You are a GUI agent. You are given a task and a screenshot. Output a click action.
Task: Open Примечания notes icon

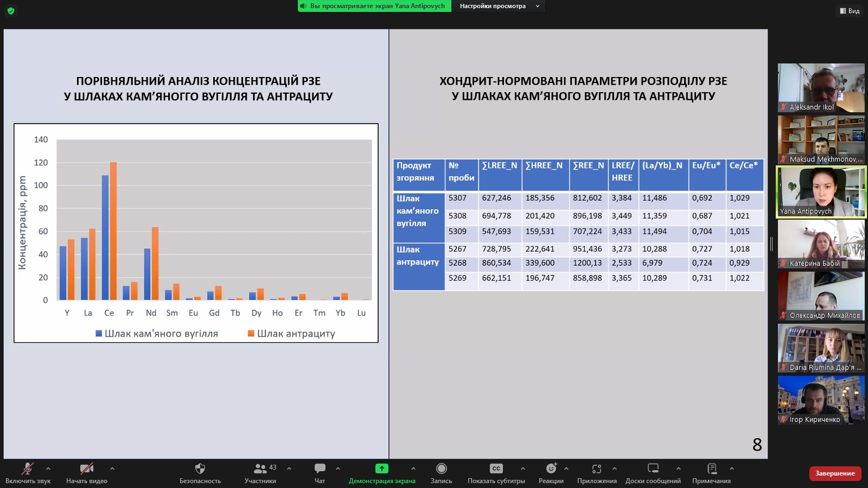point(712,469)
